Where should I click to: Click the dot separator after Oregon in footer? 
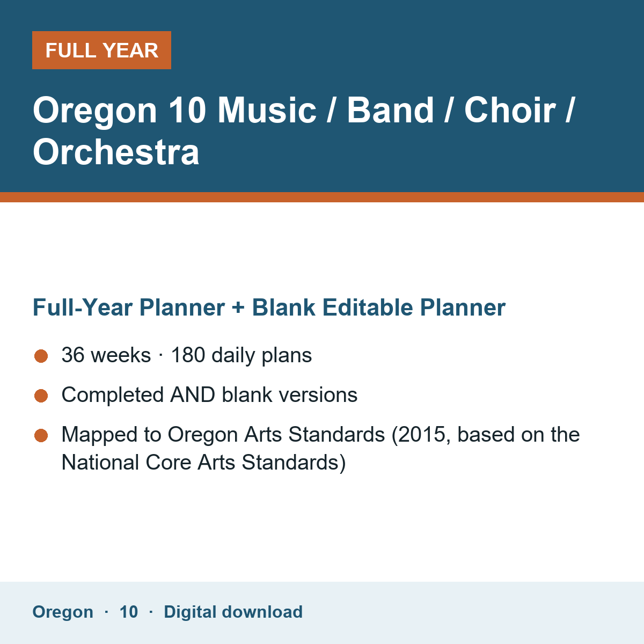pos(106,612)
